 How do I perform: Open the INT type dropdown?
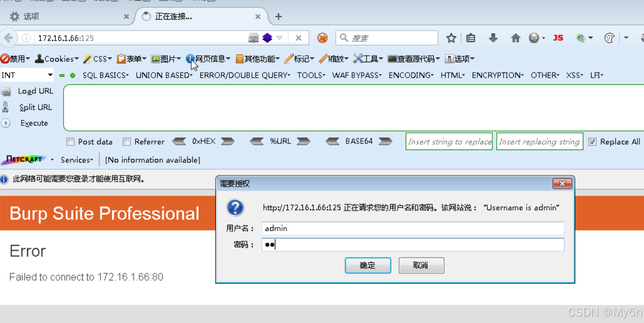tap(27, 75)
